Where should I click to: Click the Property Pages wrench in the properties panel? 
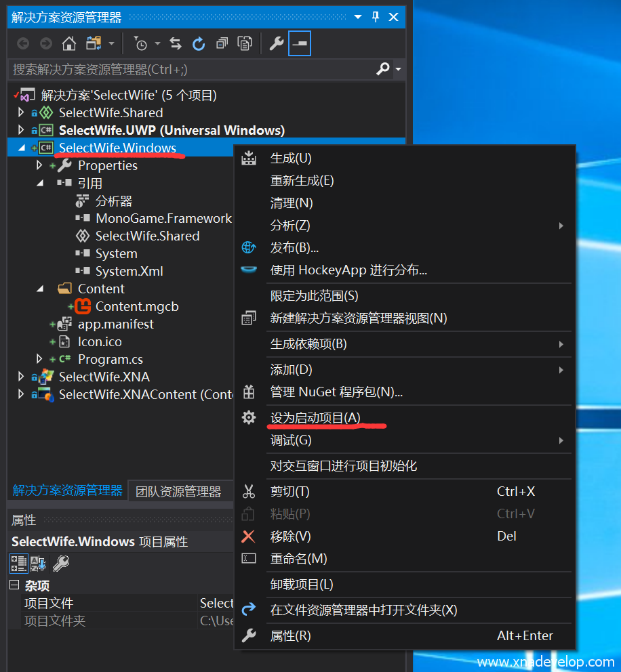pos(61,563)
